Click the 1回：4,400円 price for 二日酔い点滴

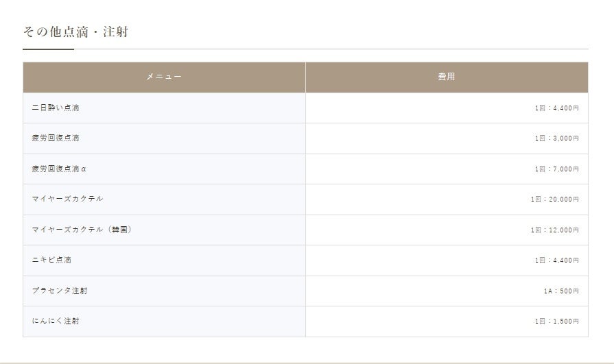(557, 108)
